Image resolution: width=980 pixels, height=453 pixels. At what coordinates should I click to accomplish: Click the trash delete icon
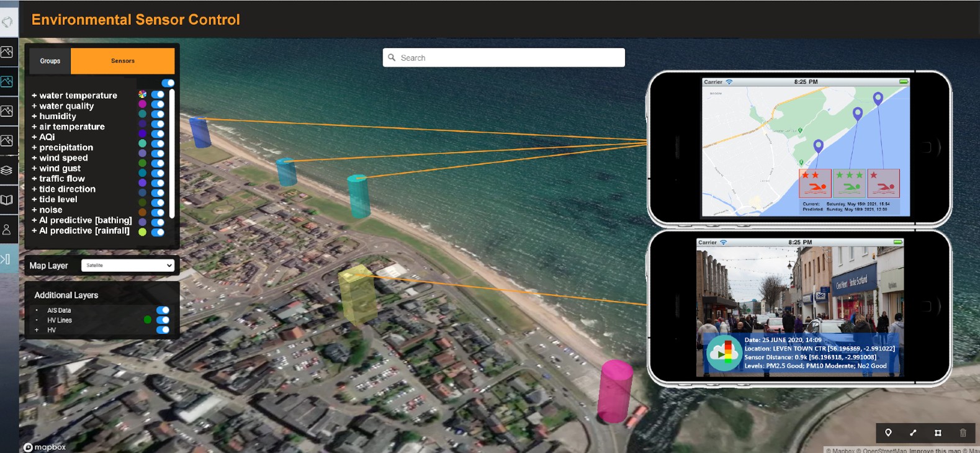(963, 433)
